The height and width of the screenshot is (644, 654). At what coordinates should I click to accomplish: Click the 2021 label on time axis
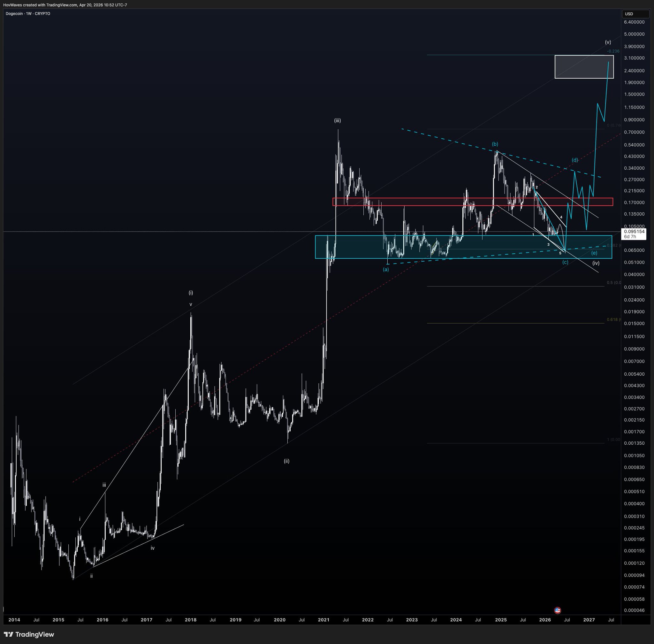pyautogui.click(x=323, y=620)
